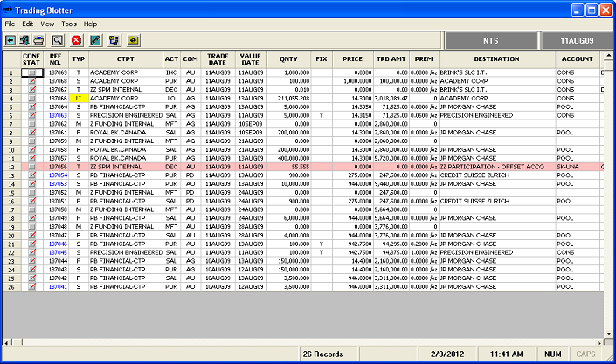This screenshot has height=364, width=616.
Task: Click the horizontal scrollbar left arrow
Action: tap(7, 342)
